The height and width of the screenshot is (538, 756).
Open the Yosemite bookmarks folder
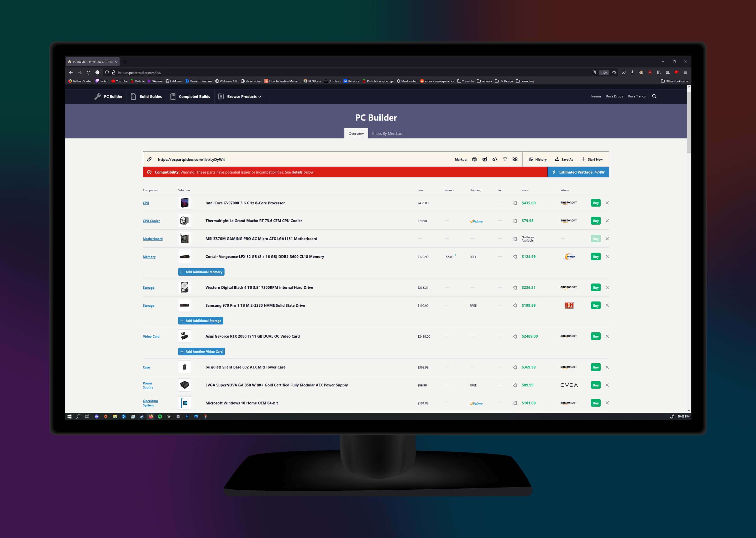click(465, 81)
